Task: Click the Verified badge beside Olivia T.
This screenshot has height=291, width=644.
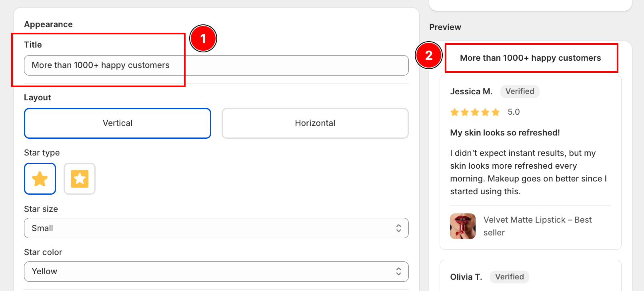Action: tap(510, 277)
